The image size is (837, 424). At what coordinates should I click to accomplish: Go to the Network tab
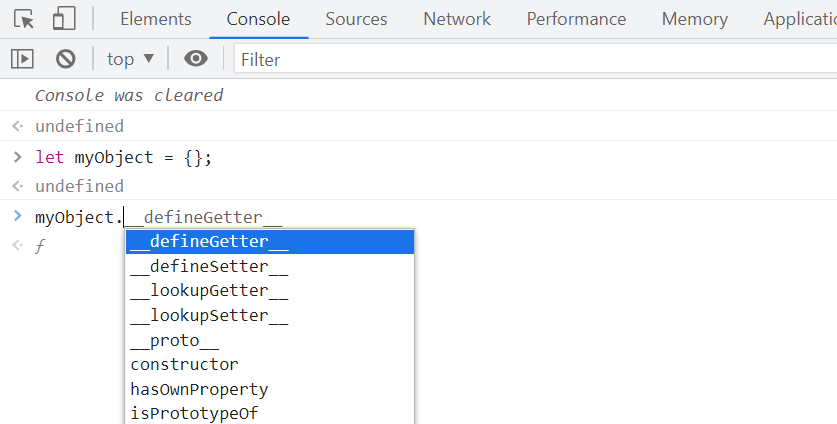pos(457,19)
